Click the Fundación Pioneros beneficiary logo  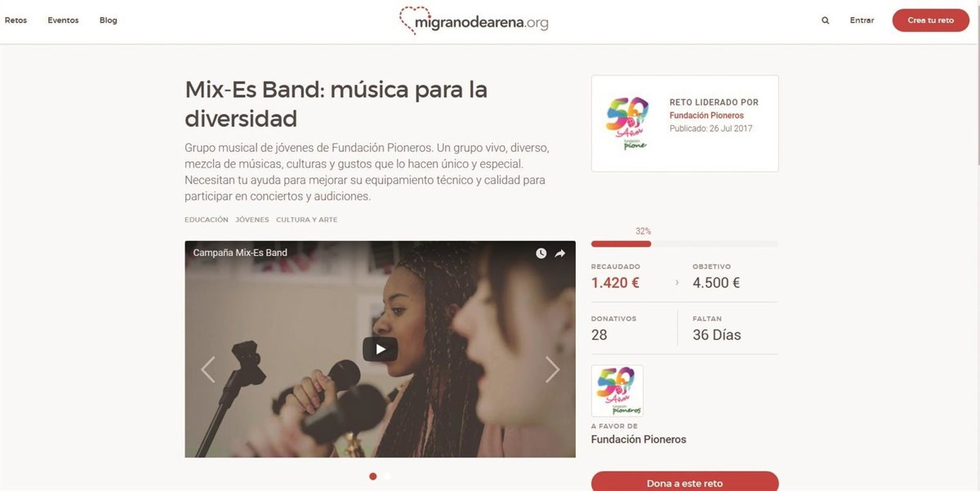(x=617, y=391)
